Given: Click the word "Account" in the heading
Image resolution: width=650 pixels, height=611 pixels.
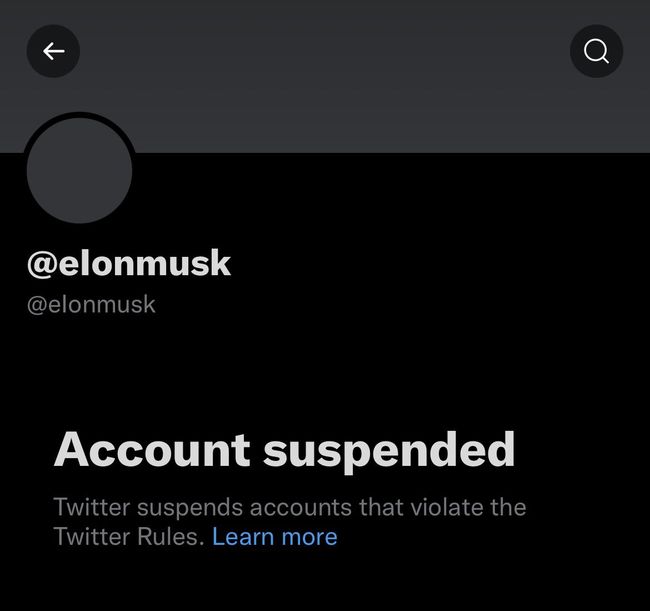Looking at the screenshot, I should [x=152, y=450].
